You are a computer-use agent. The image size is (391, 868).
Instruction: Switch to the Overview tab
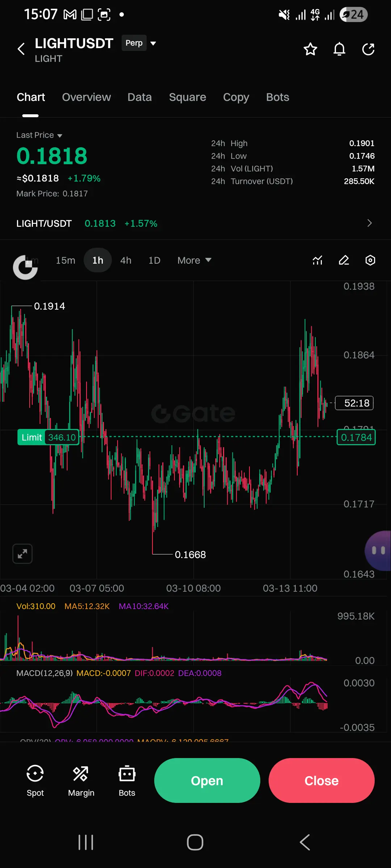click(87, 97)
